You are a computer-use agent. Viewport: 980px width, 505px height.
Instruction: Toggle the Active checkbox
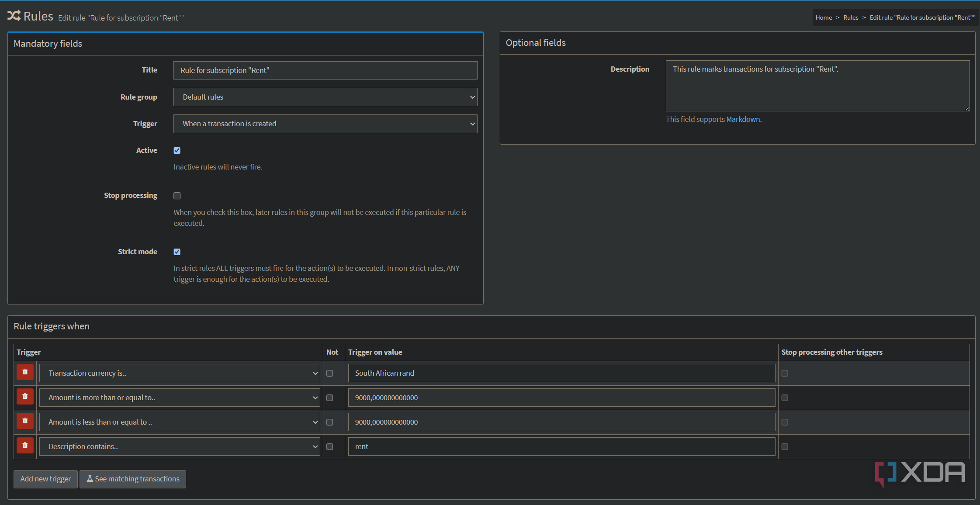(177, 151)
